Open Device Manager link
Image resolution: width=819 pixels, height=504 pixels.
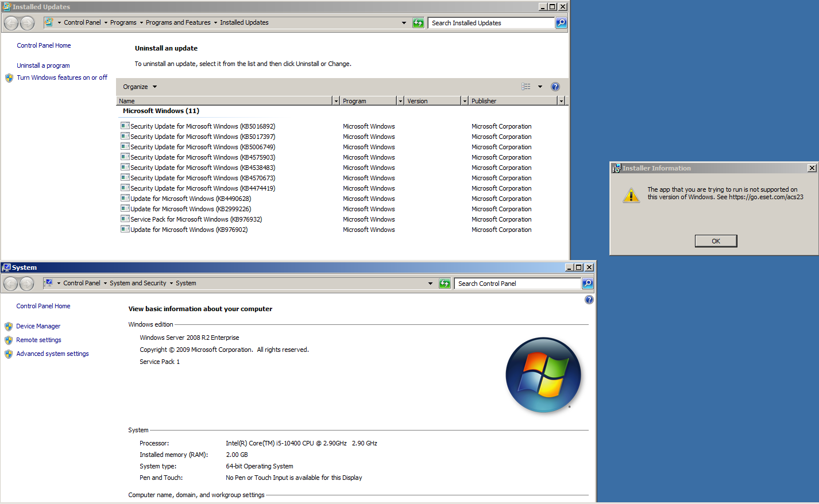coord(38,327)
